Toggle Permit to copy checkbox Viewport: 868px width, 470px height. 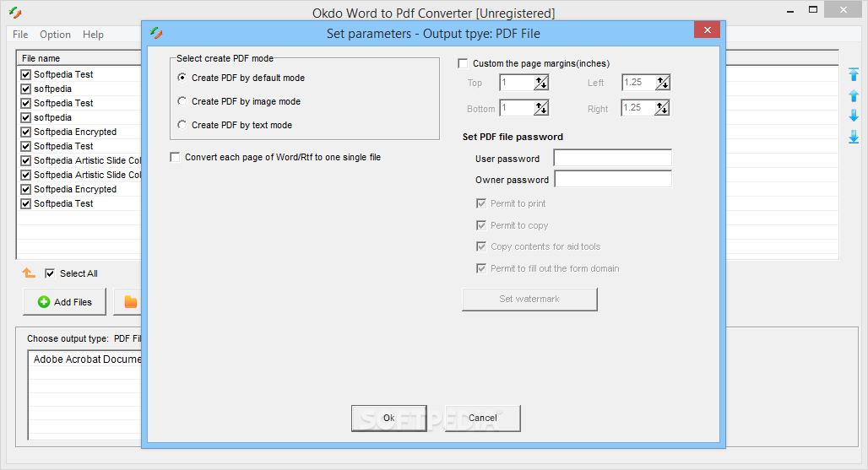tap(481, 225)
